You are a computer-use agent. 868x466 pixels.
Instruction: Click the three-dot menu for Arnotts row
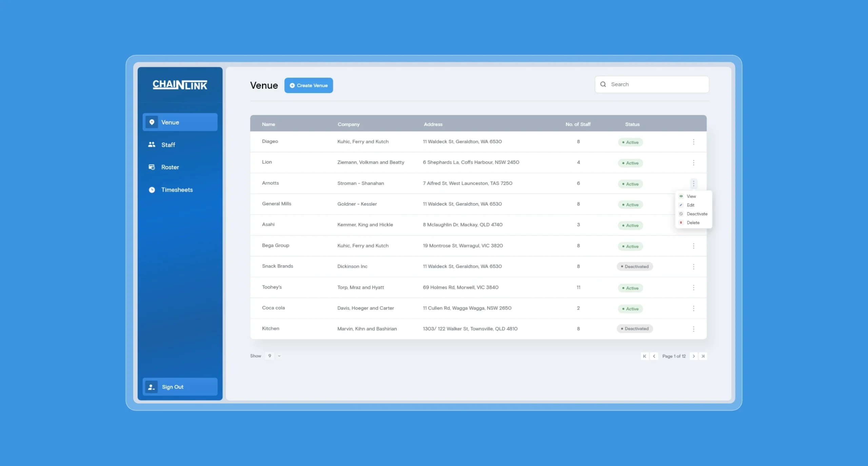(693, 183)
